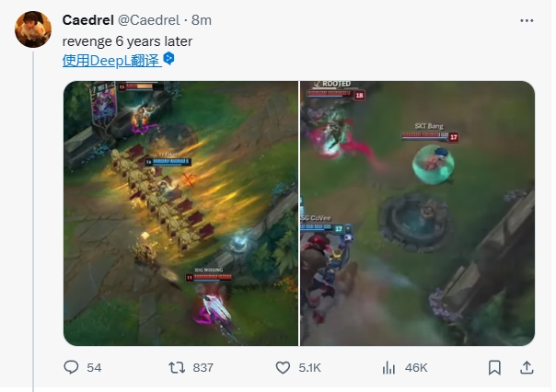Open Caedrel's profile avatar
The image size is (556, 392).
pos(33,29)
